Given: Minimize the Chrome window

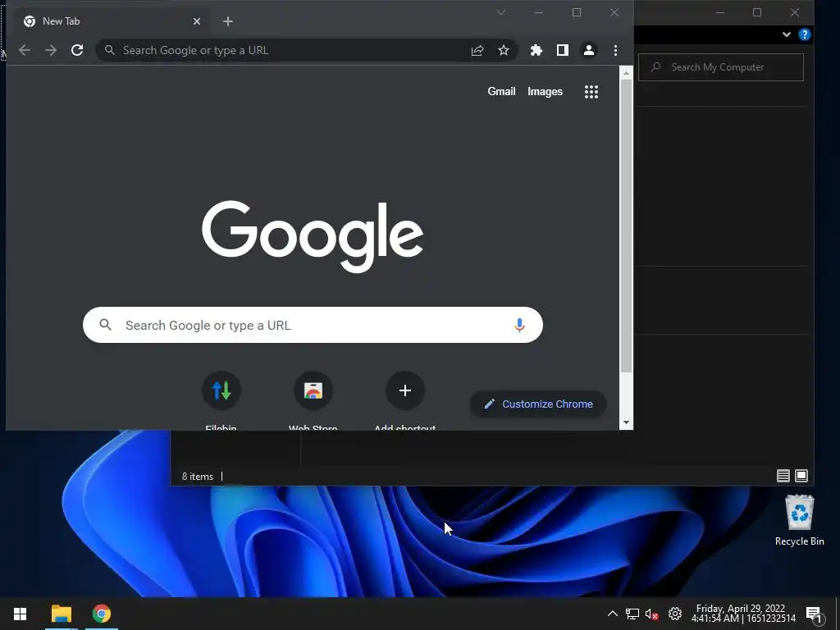Looking at the screenshot, I should [539, 12].
